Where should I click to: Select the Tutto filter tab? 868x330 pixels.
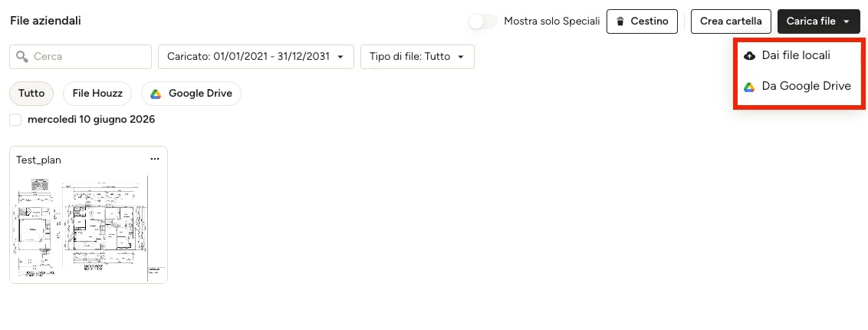pos(31,94)
